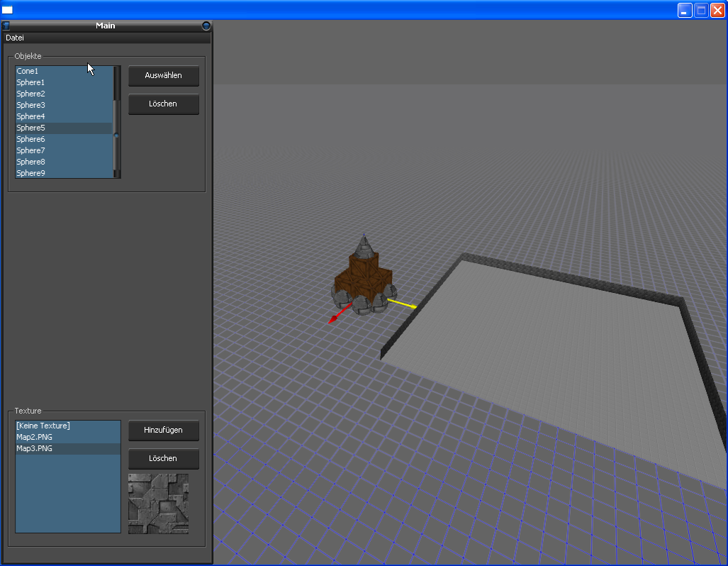
Task: Select Sphere5 in the Objekte list
Action: coord(64,128)
